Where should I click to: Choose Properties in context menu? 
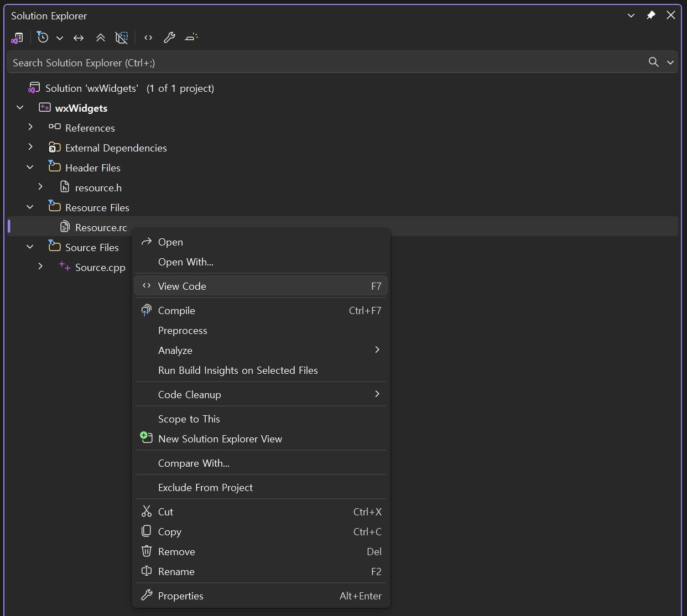[x=261, y=596]
